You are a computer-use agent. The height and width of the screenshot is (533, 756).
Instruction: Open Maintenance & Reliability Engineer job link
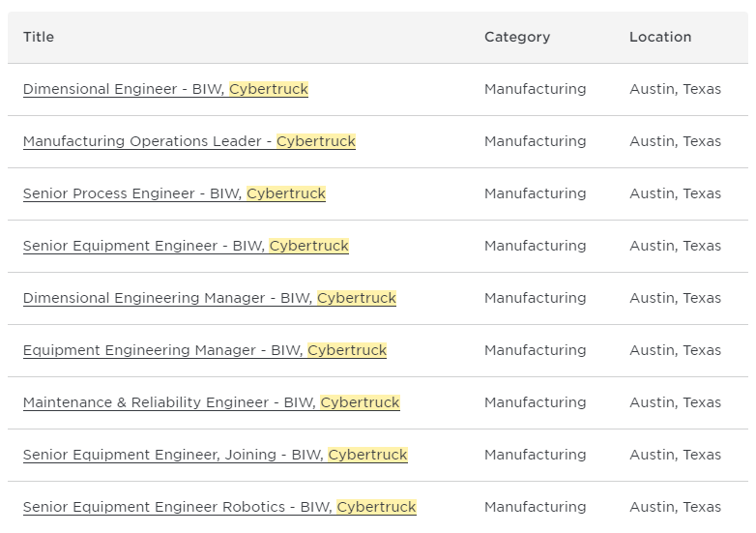point(211,402)
